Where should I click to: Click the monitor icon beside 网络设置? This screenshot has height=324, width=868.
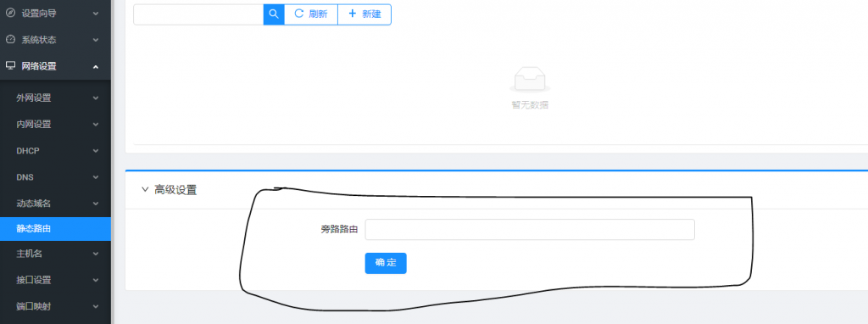(10, 66)
